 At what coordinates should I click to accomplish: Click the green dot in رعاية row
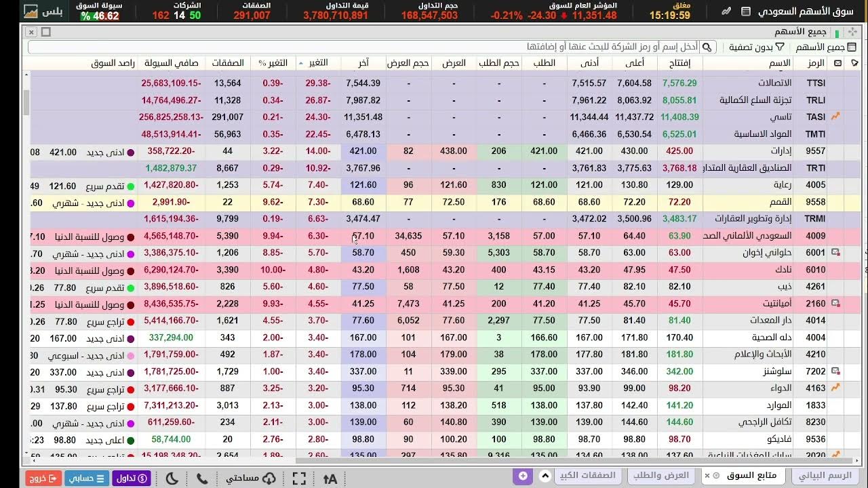[130, 186]
